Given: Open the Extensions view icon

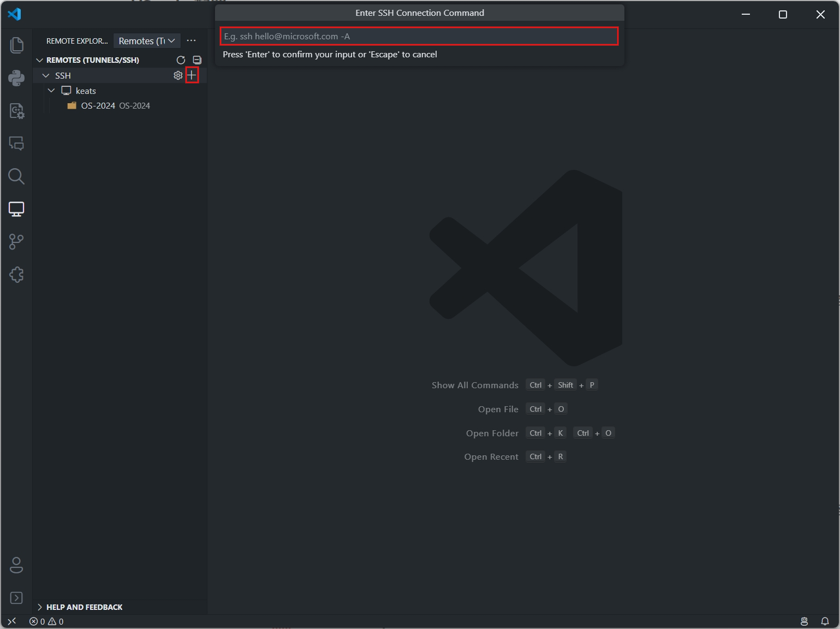Looking at the screenshot, I should coord(16,275).
